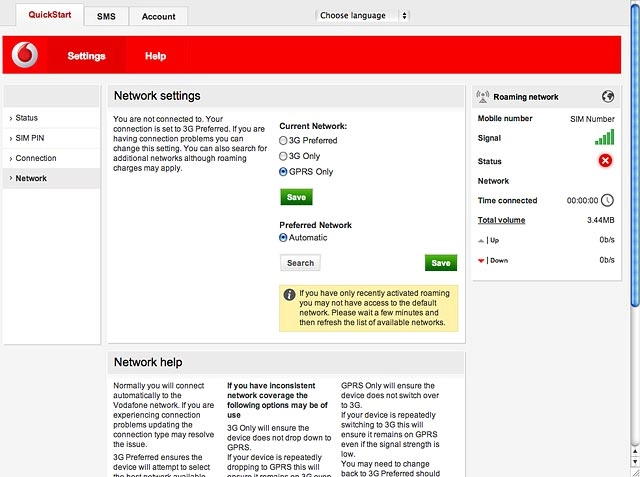Click the green signal strength bars
This screenshot has width=640, height=477.
coord(604,138)
